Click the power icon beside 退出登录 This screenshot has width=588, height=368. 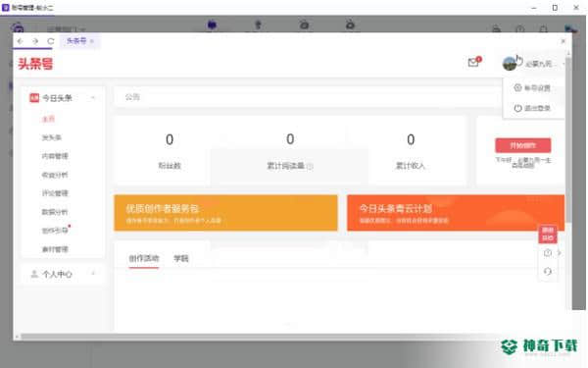(x=517, y=108)
